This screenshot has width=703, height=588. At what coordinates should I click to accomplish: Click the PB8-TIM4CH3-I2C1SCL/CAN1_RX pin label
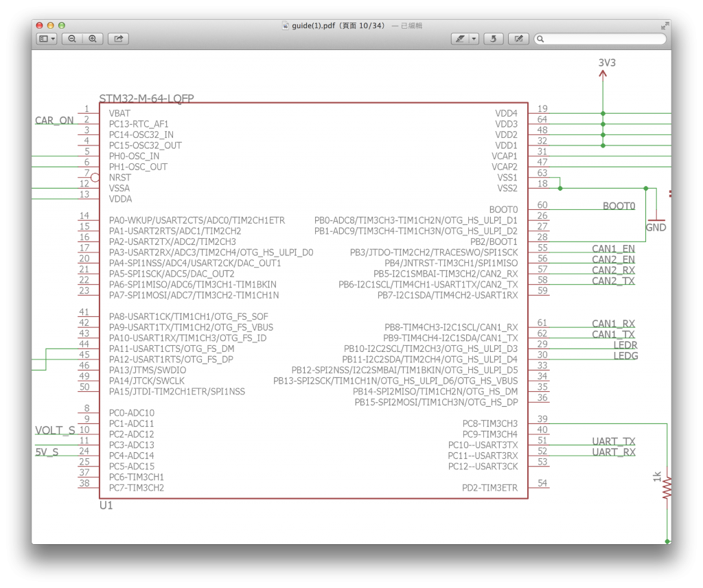pyautogui.click(x=451, y=327)
